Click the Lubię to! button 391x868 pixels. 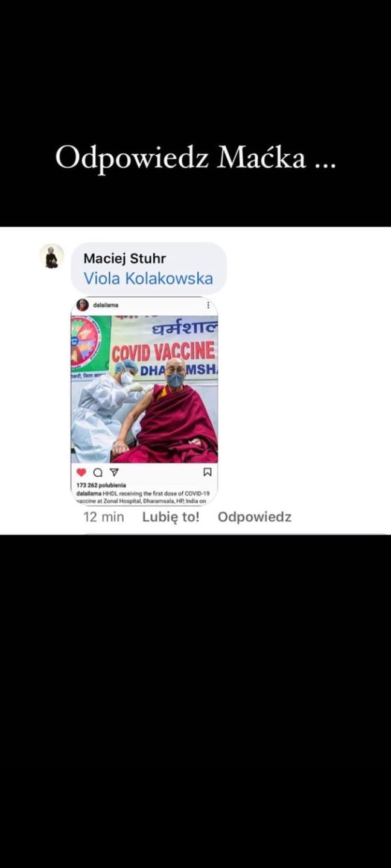(171, 517)
